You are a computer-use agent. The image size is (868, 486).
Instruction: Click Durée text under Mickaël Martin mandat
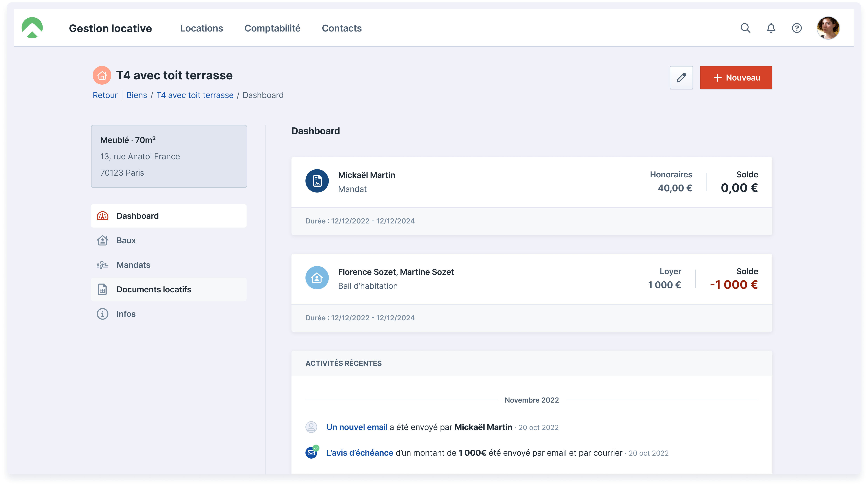tap(360, 221)
